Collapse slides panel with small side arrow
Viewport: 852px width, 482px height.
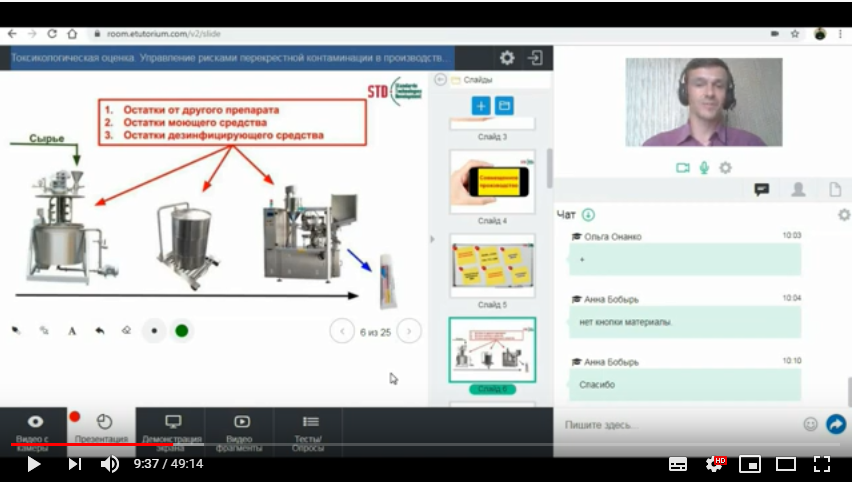433,239
